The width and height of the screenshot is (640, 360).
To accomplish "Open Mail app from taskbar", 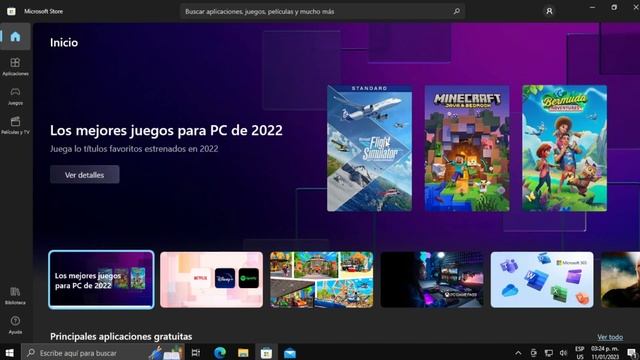I will click(x=290, y=353).
